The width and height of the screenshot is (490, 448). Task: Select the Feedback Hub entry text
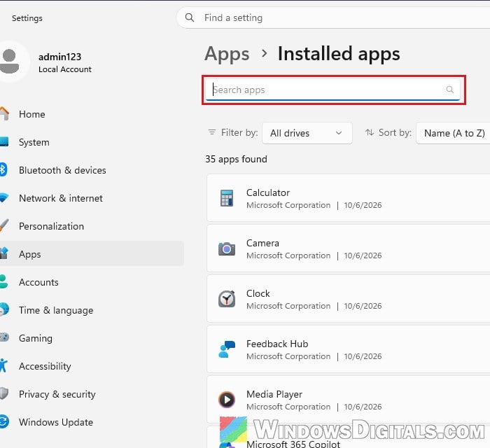pos(277,344)
